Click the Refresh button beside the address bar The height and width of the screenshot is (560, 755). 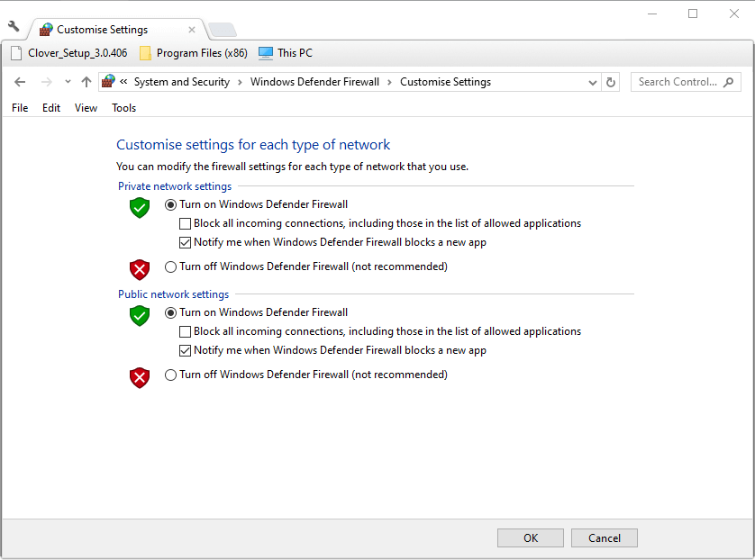coord(611,82)
